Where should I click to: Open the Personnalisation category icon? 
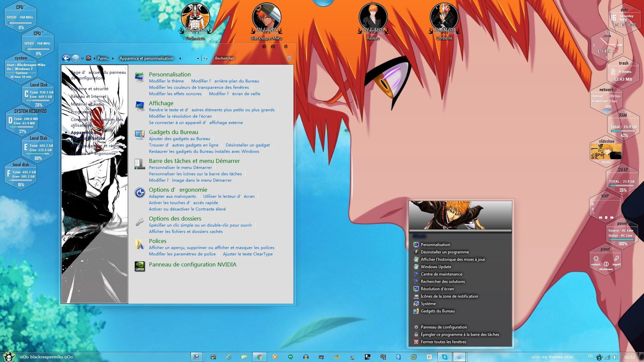coord(140,77)
